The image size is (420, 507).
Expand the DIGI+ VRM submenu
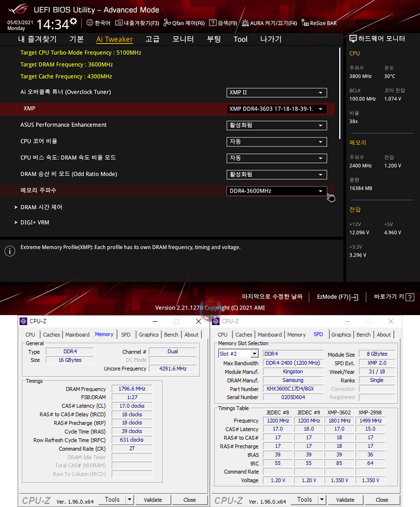coord(31,222)
